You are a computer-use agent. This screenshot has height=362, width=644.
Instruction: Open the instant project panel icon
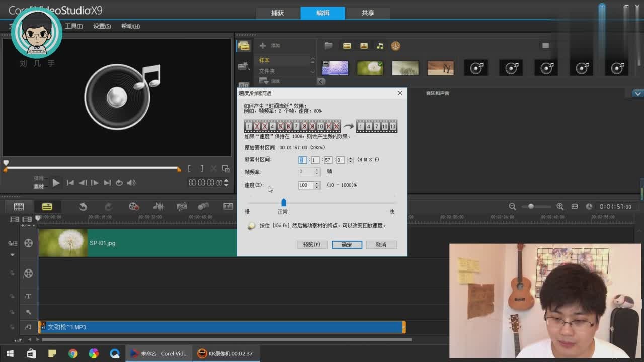click(244, 66)
